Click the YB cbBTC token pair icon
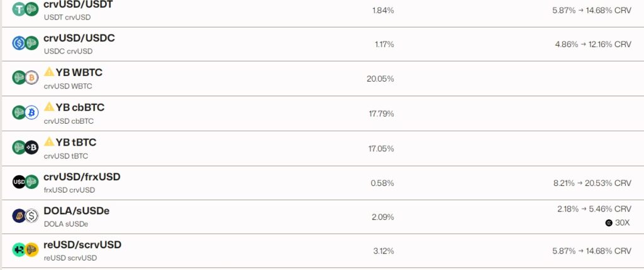Image resolution: width=644 pixels, height=270 pixels. (x=25, y=113)
